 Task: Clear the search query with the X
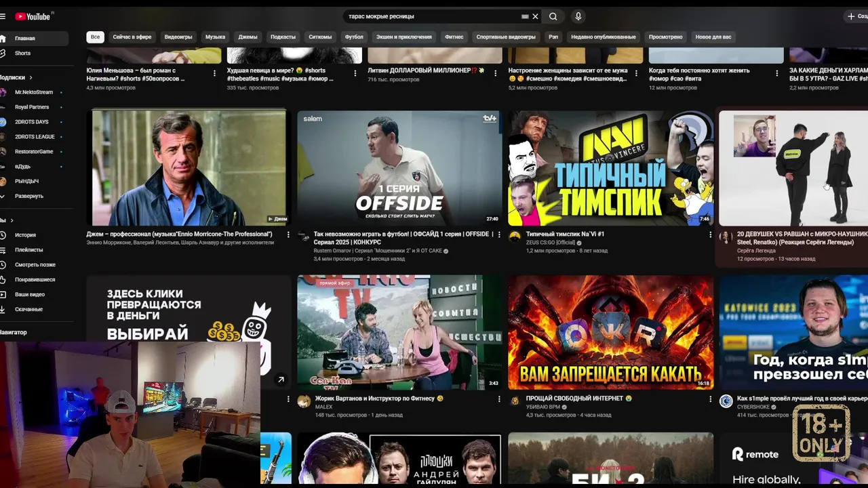[x=535, y=16]
